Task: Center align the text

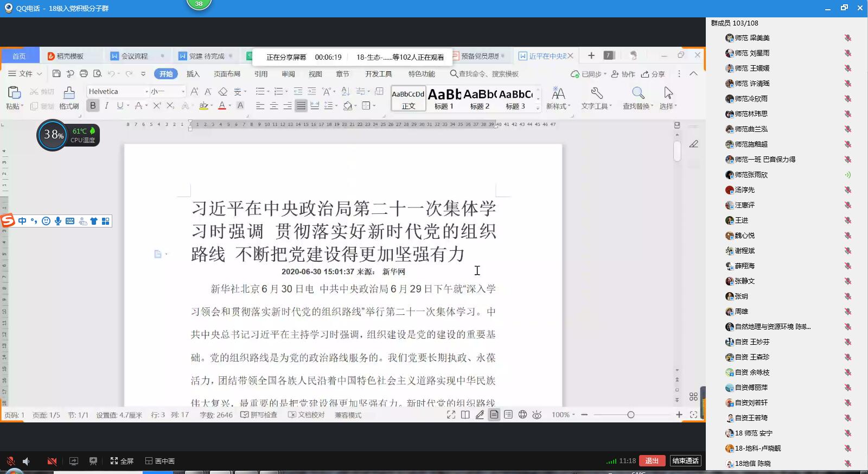Action: pyautogui.click(x=274, y=106)
